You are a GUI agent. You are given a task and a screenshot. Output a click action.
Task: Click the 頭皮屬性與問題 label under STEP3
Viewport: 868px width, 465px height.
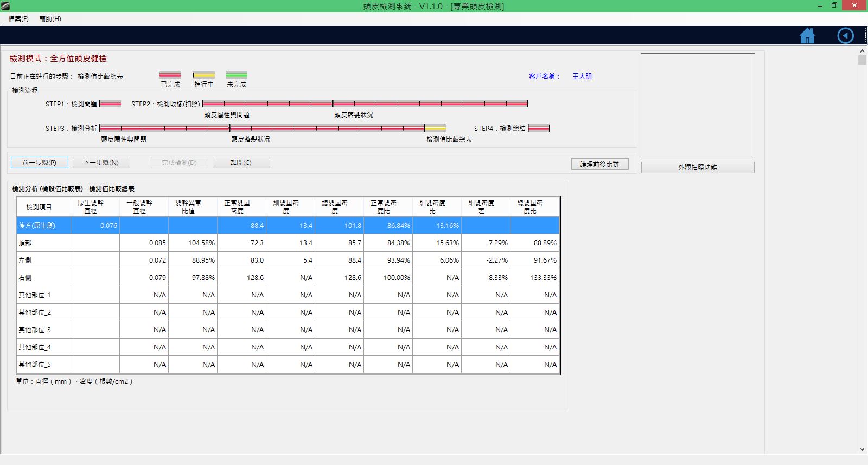coord(124,139)
